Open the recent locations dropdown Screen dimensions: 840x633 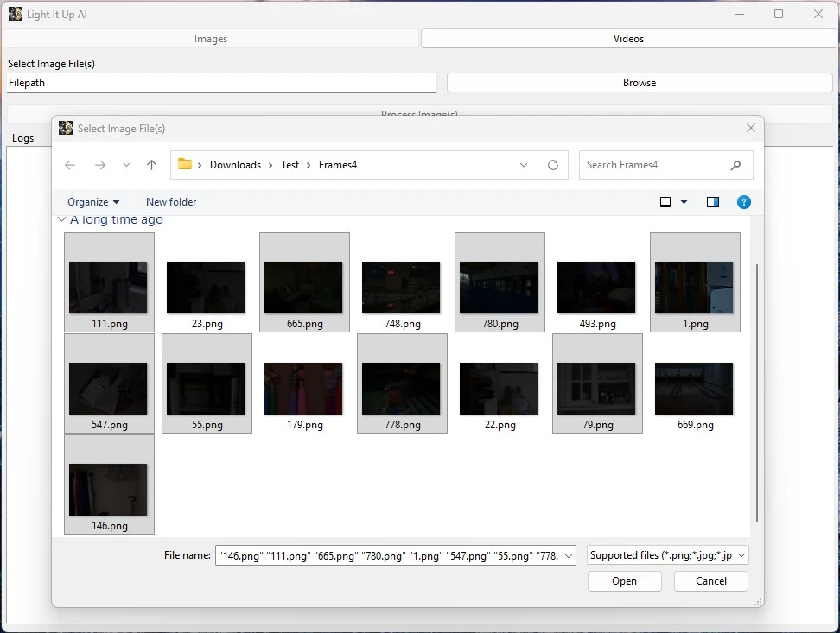[x=126, y=165]
